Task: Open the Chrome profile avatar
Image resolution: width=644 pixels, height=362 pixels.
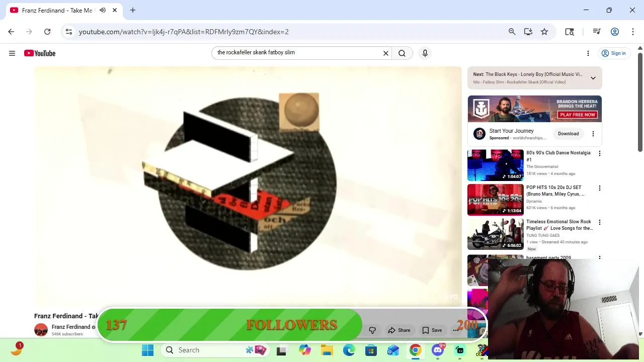Action: pos(615,32)
